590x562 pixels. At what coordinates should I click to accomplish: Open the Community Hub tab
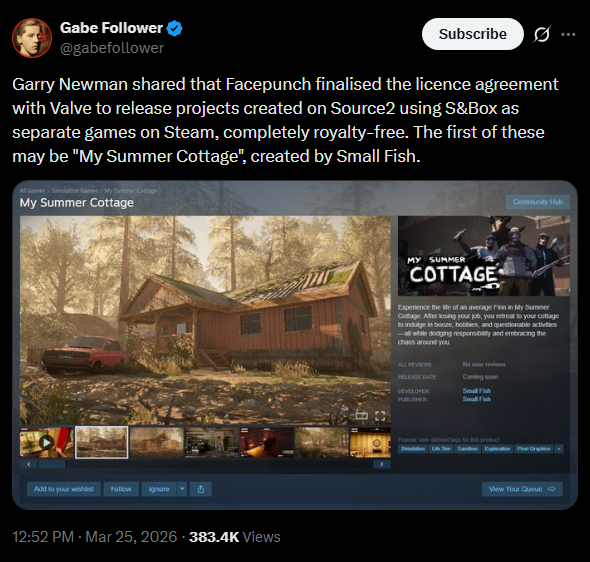pyautogui.click(x=538, y=202)
